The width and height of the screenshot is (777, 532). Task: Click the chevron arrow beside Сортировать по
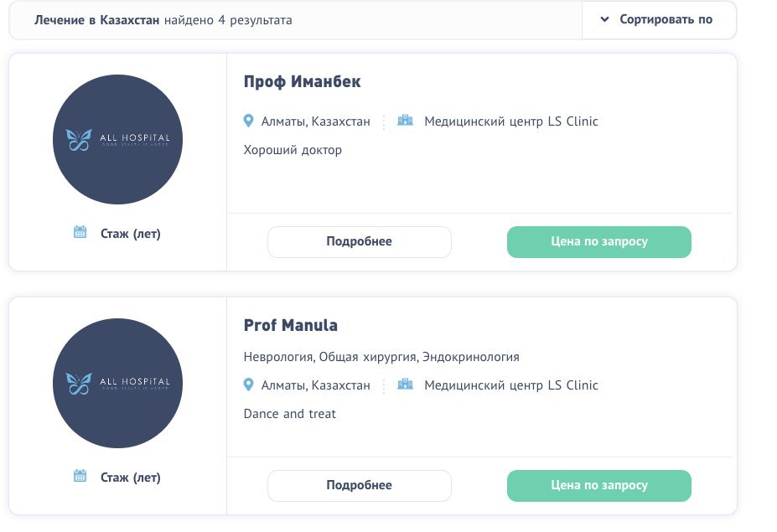pos(604,20)
